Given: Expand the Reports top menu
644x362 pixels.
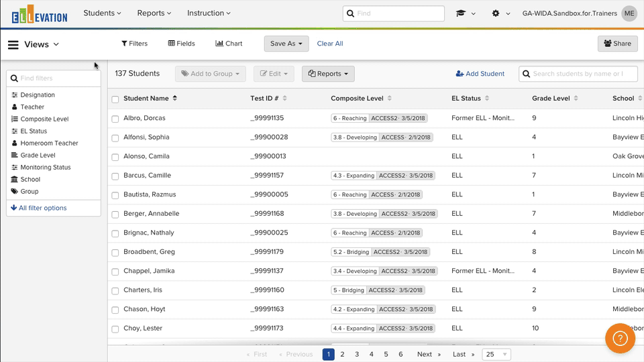Looking at the screenshot, I should pos(154,13).
